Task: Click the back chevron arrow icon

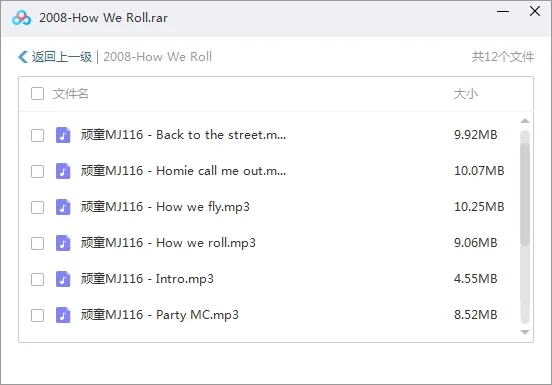Action: [x=23, y=57]
